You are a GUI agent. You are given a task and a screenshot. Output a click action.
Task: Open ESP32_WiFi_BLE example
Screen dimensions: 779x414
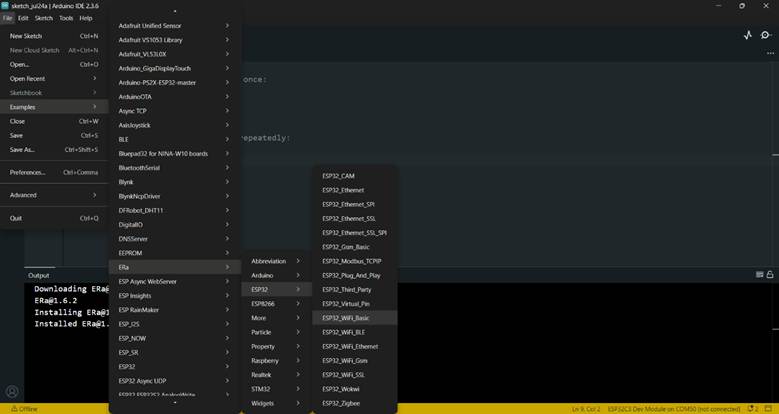[355, 332]
